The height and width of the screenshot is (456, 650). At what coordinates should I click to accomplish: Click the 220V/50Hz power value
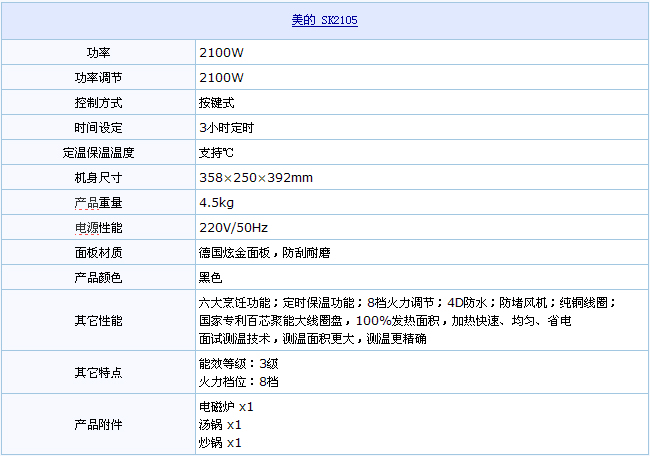tap(234, 228)
